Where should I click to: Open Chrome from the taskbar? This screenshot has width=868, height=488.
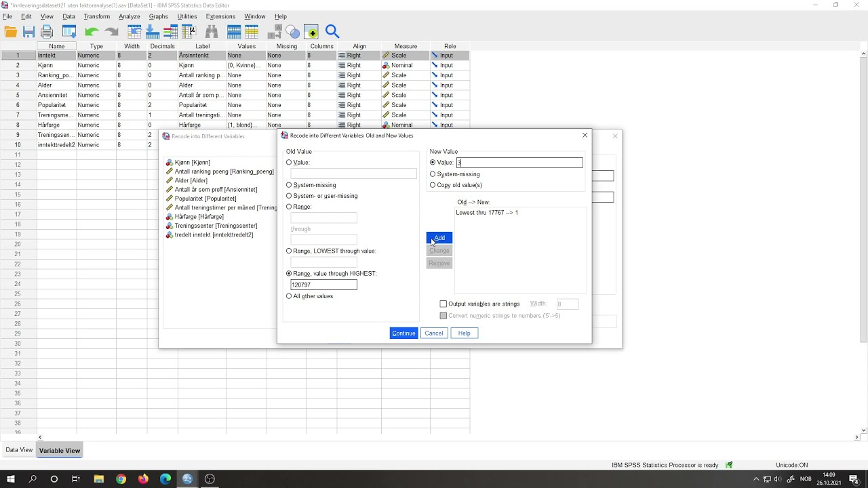(121, 479)
